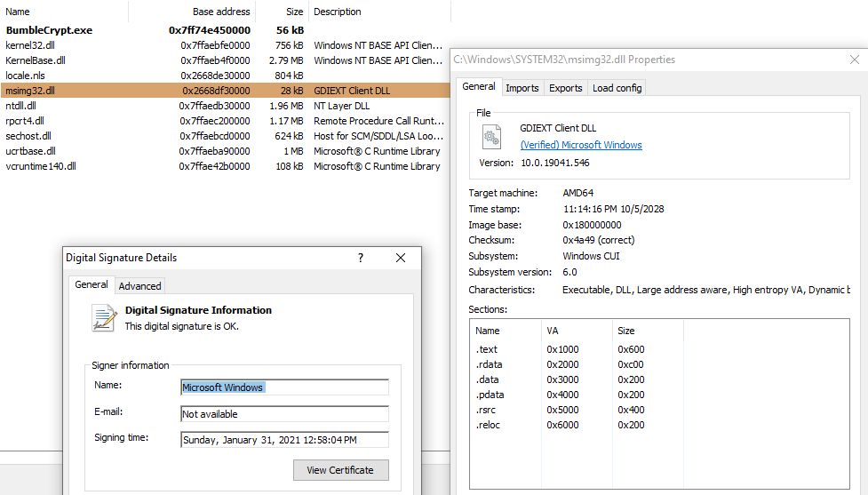The width and height of the screenshot is (868, 495).
Task: Click the digital signature certificate icon
Action: pos(104,318)
